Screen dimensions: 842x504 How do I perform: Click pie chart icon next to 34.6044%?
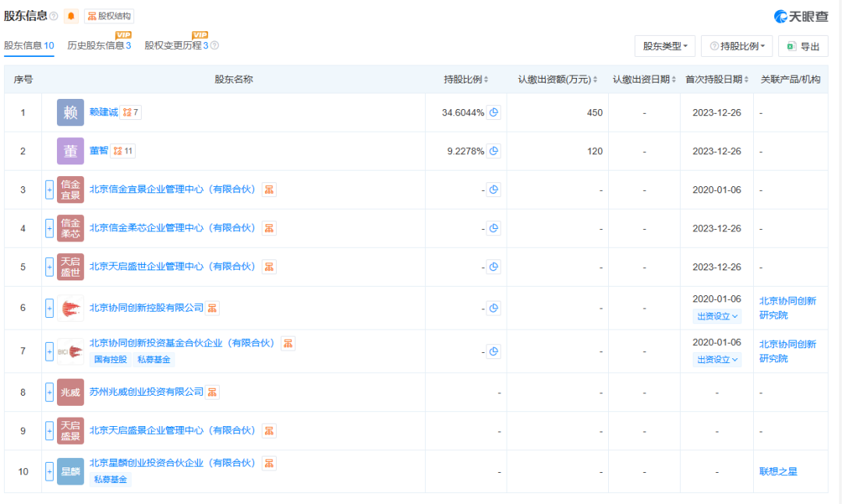[494, 112]
